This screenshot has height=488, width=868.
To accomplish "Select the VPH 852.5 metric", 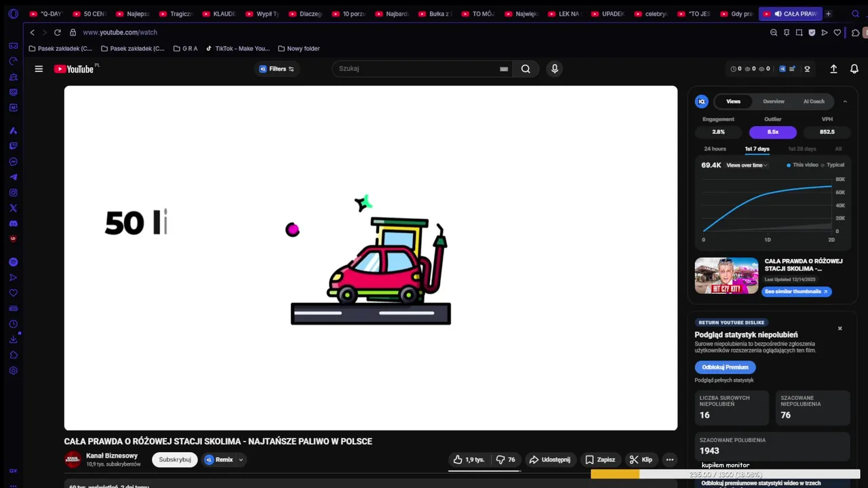I will (827, 132).
